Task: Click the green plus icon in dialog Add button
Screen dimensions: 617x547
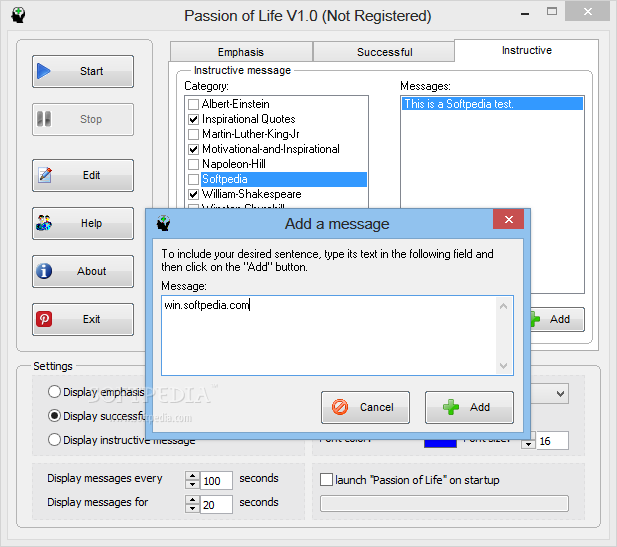Action: 451,407
